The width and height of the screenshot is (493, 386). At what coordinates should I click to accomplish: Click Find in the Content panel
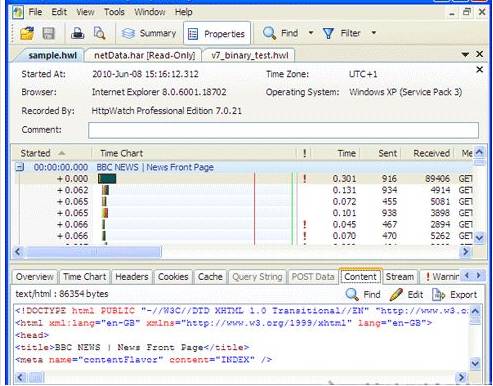tap(363, 295)
